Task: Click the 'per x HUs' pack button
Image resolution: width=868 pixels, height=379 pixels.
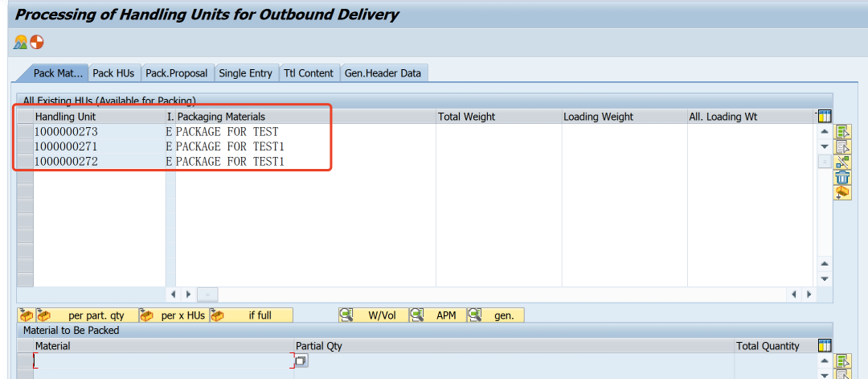Action: tap(174, 315)
